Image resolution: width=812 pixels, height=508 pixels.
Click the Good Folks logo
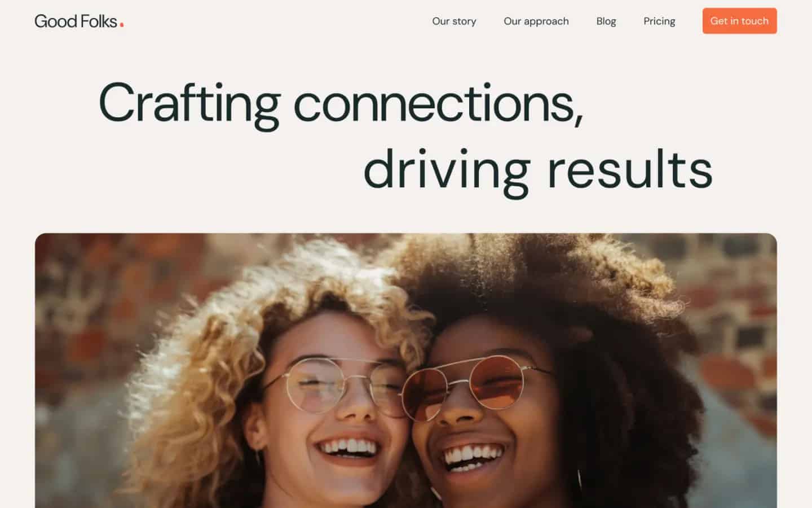click(x=79, y=21)
